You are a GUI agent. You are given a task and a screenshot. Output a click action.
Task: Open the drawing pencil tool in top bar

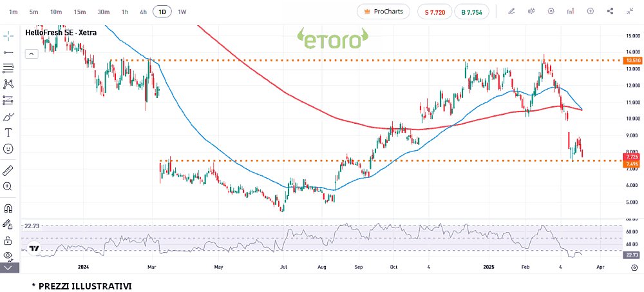pos(511,12)
